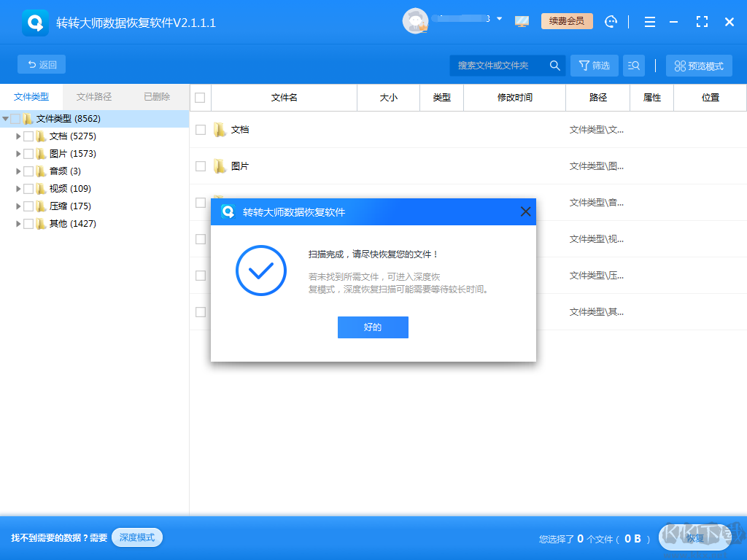Click the 文件类型 (8562) tree folder icon
Viewport: 747px width, 560px height.
coord(28,119)
